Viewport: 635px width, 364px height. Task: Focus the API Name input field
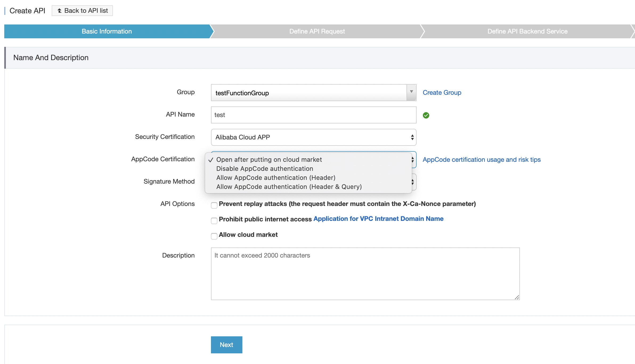(314, 115)
